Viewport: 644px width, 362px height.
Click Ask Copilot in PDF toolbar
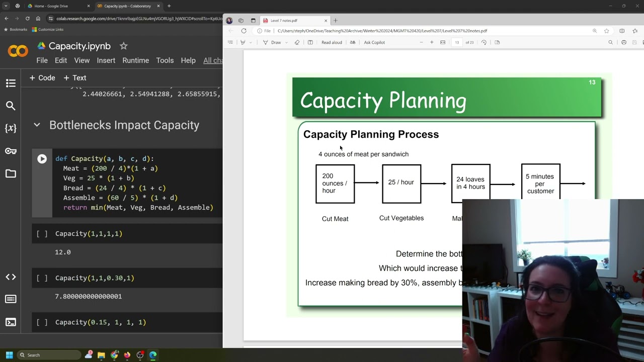click(x=374, y=42)
